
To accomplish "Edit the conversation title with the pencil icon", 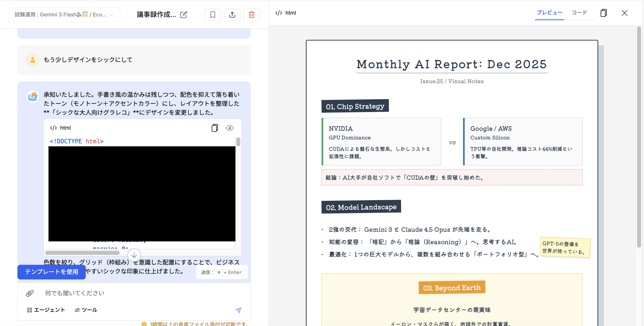I will pos(184,15).
